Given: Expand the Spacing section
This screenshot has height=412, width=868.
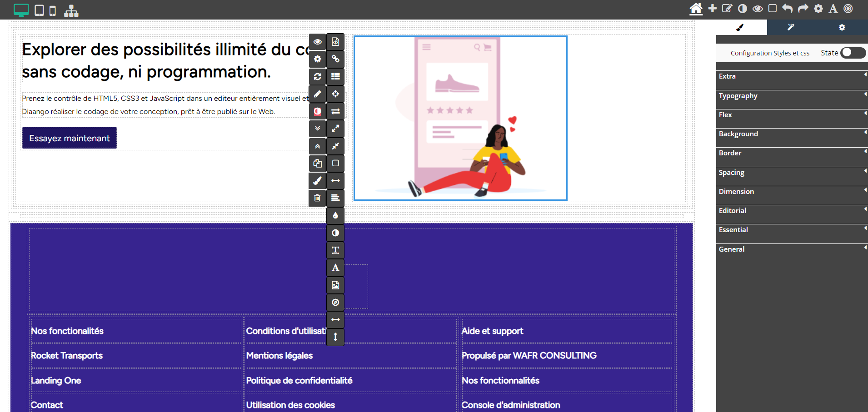Looking at the screenshot, I should pos(792,173).
